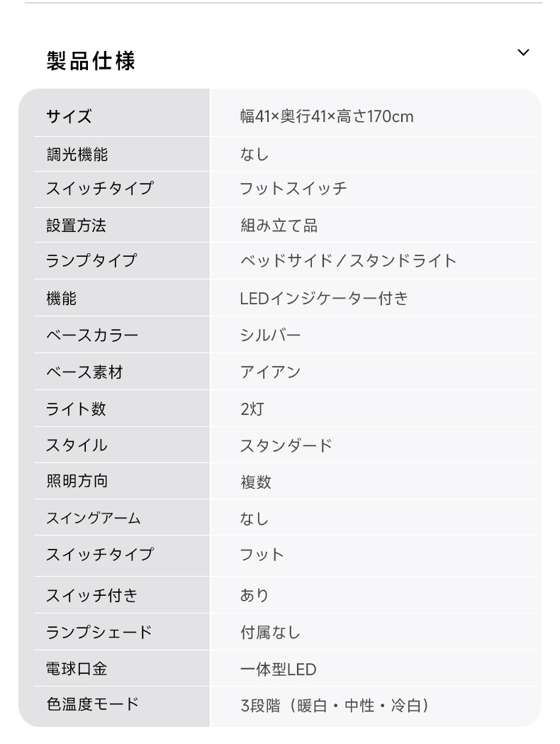
Task: Click the 一体型LED value
Action: coord(279,670)
